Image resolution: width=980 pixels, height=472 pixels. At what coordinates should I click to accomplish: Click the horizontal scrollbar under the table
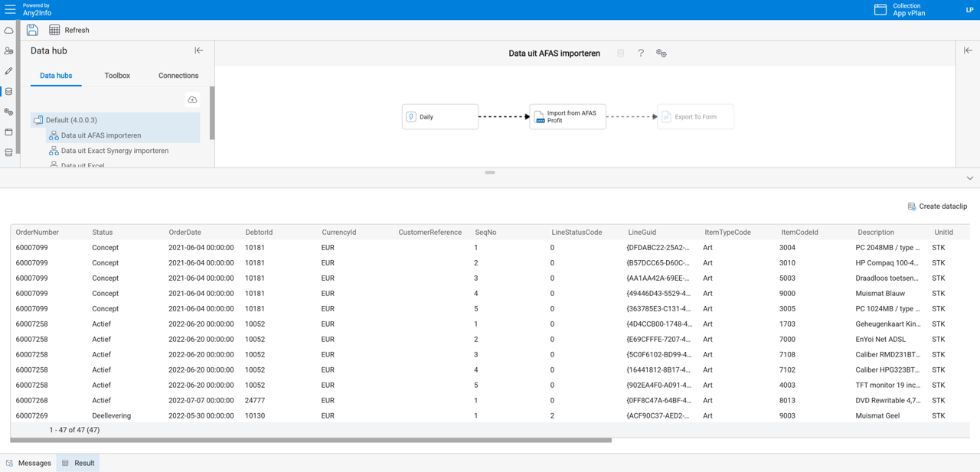pyautogui.click(x=311, y=441)
